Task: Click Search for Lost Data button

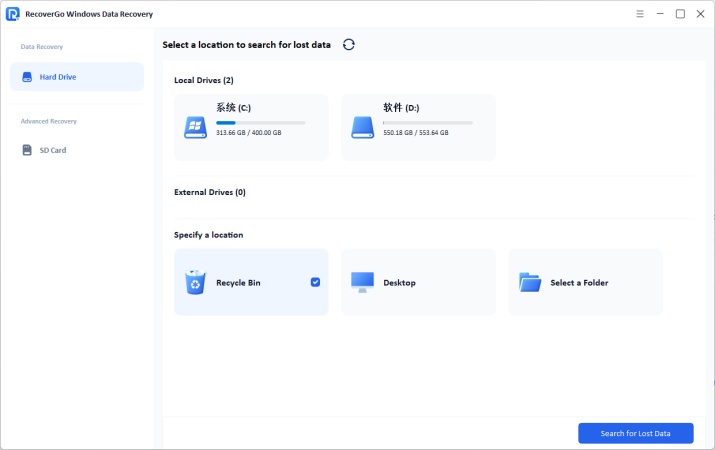Action: (635, 433)
